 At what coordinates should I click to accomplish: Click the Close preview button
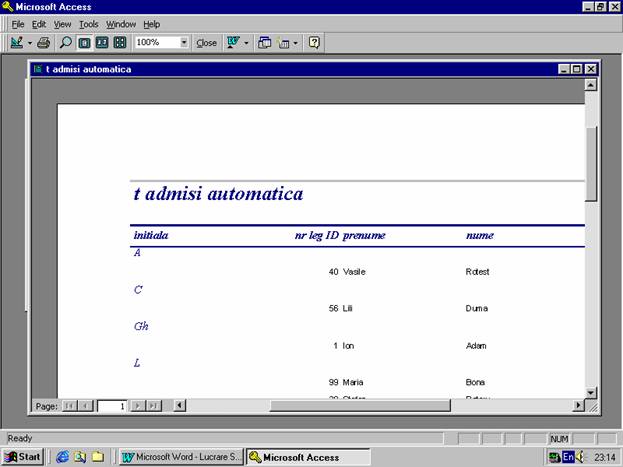(x=206, y=43)
